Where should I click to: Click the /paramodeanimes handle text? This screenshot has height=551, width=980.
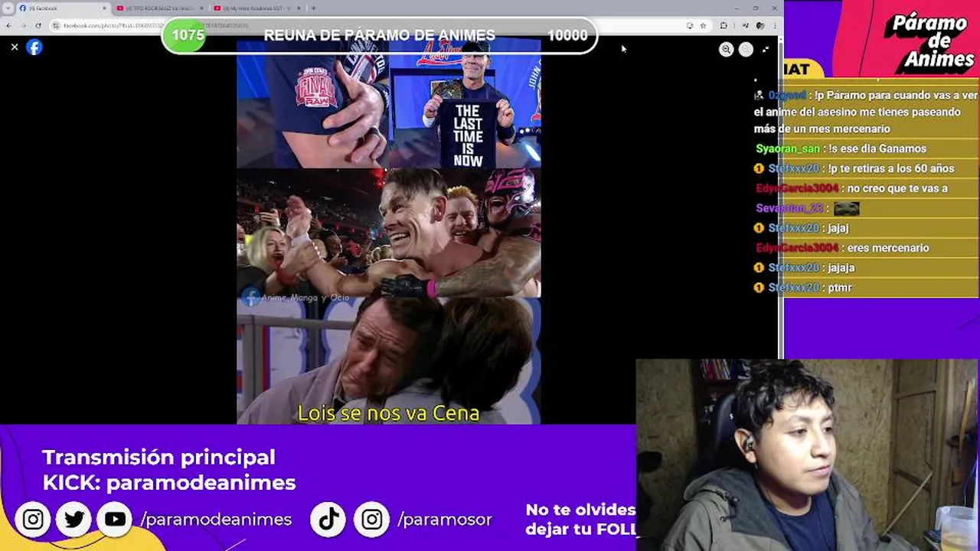216,520
